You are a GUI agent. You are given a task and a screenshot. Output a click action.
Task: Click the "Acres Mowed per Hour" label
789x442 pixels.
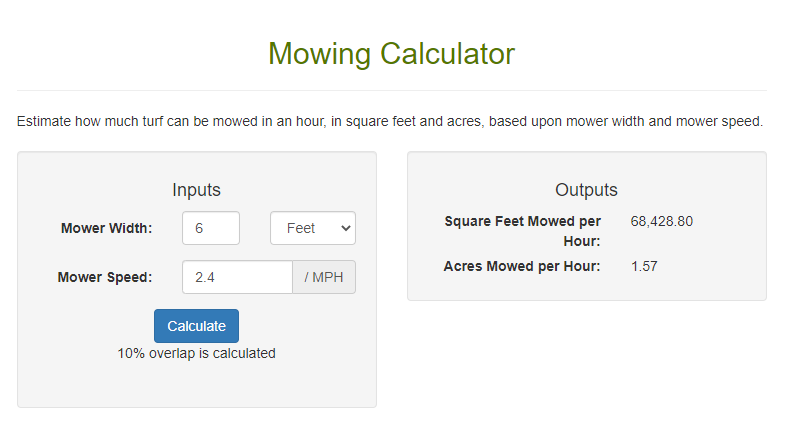point(521,266)
